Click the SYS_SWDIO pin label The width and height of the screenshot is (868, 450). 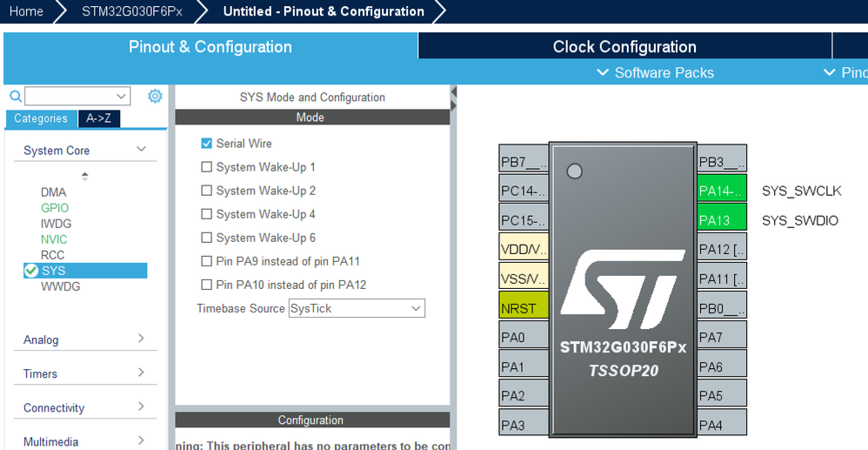coord(800,220)
